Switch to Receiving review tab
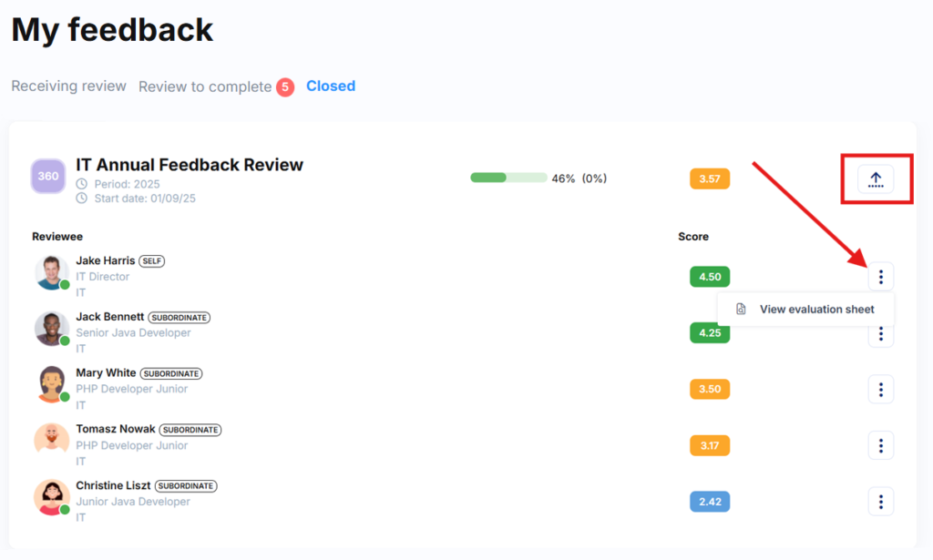 (x=68, y=87)
